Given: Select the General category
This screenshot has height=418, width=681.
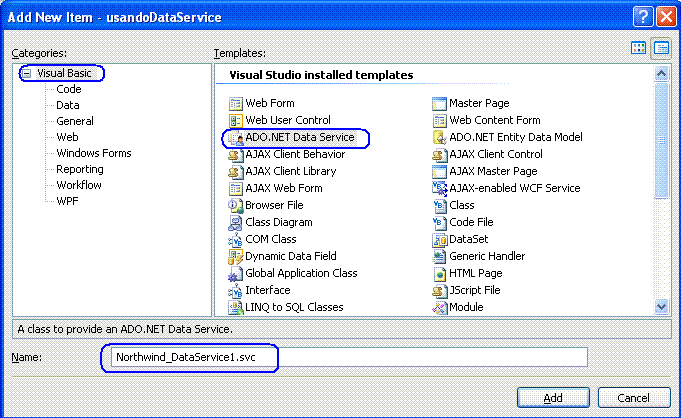Looking at the screenshot, I should [x=75, y=121].
